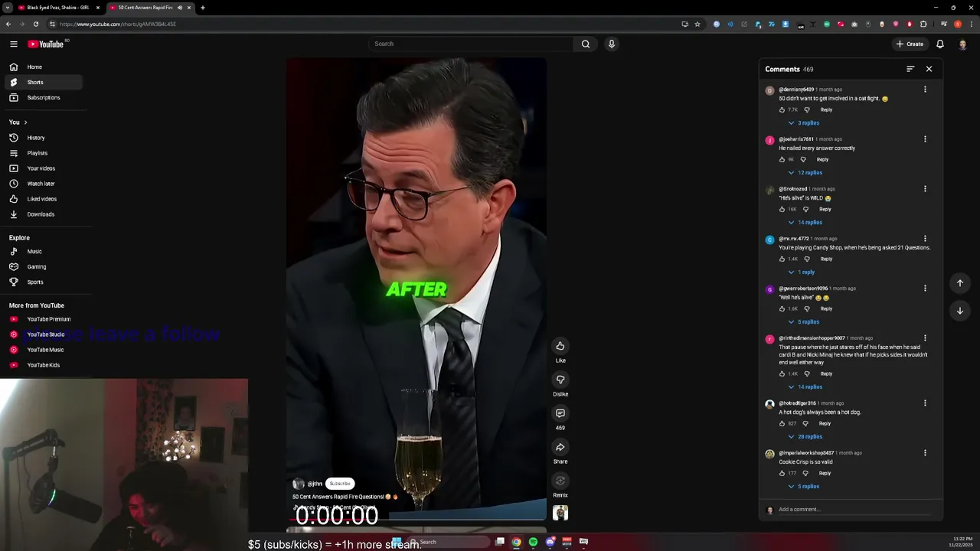Like the Short video
This screenshot has width=980, height=551.
[560, 346]
